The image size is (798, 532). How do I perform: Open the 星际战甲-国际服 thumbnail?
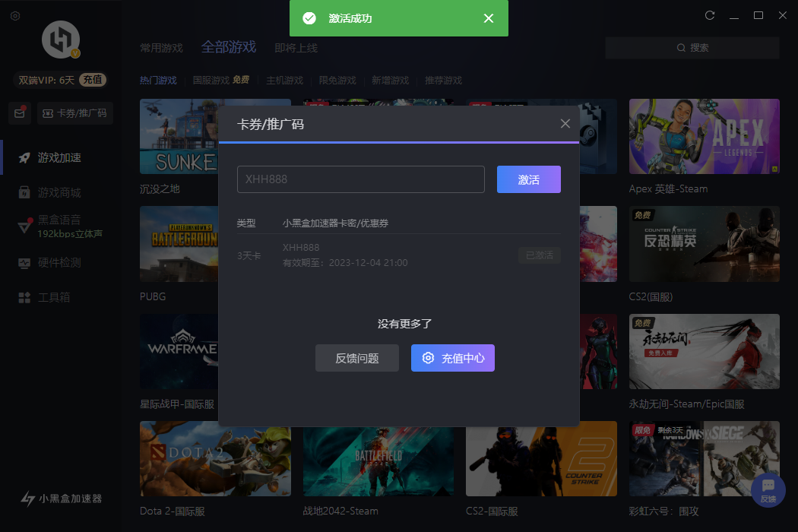coord(179,351)
